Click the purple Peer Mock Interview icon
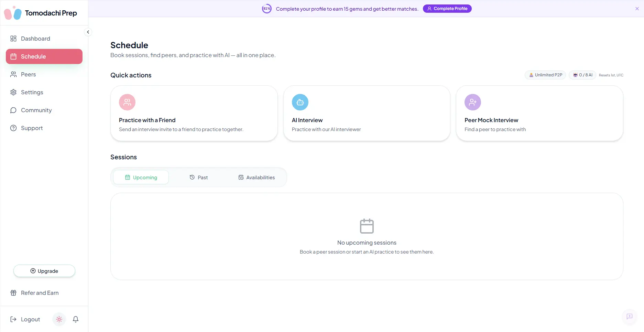This screenshot has height=332, width=644. [473, 102]
